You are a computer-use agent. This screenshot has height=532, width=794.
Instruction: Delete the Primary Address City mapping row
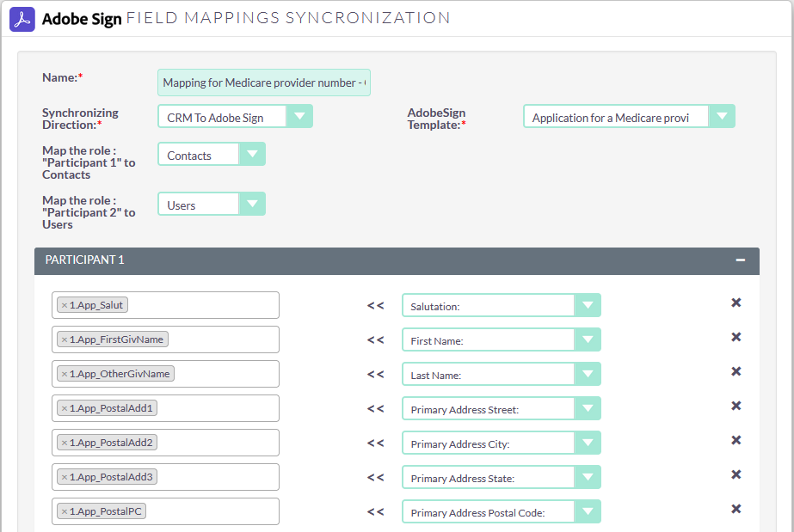coord(736,440)
